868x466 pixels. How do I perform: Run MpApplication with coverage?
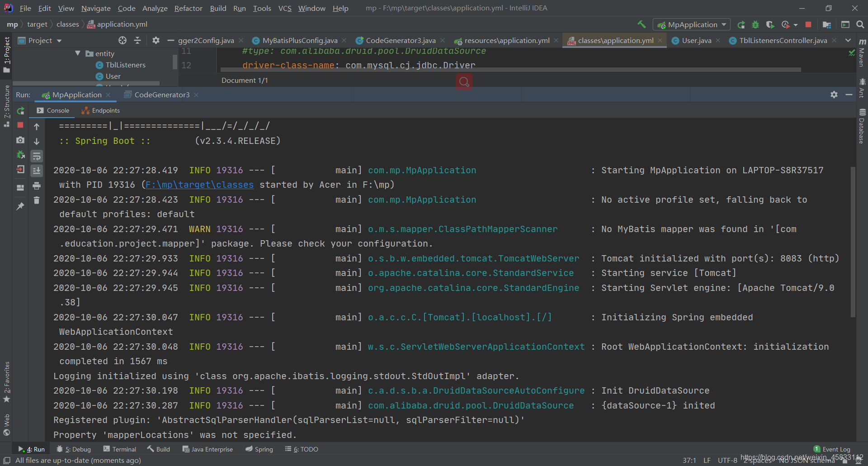pos(770,24)
